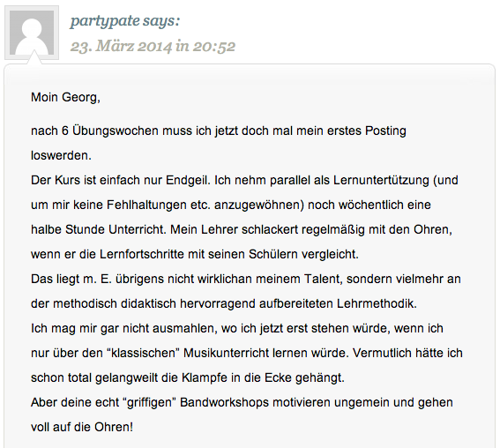Click the quoted word “klassischen”
The height and width of the screenshot is (448, 500).
(x=144, y=354)
